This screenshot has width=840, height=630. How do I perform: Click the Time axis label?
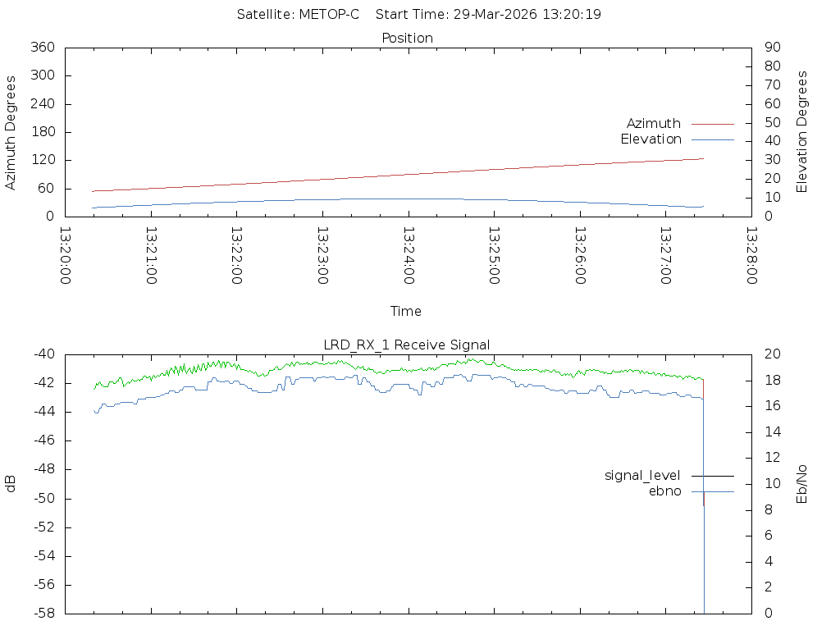coord(406,312)
